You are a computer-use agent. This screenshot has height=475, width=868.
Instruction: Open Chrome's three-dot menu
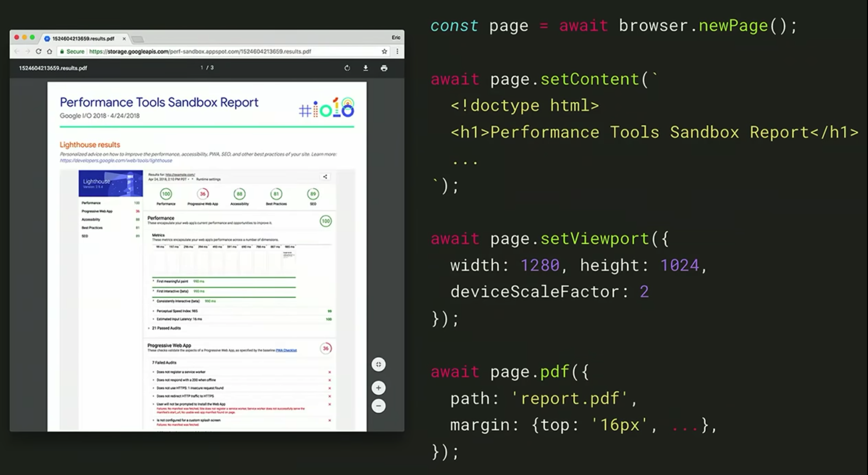[x=397, y=51]
